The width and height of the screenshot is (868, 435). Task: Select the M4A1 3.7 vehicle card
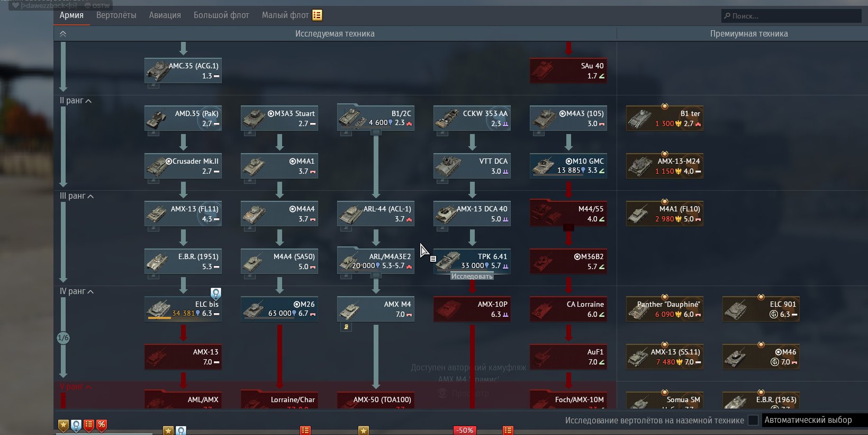click(279, 166)
